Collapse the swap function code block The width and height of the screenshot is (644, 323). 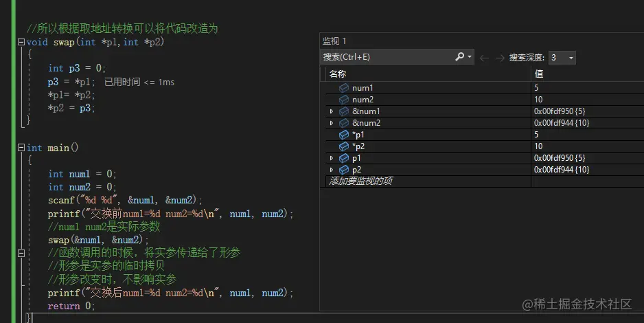tap(21, 43)
